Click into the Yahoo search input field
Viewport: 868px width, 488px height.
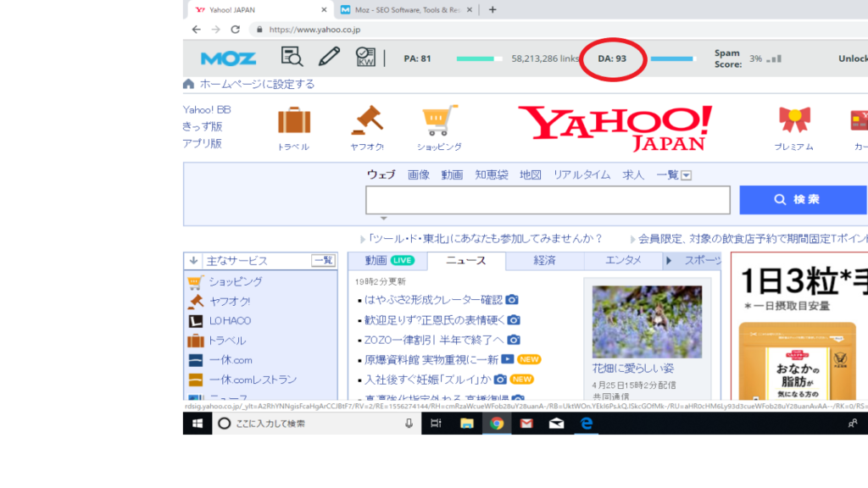point(548,200)
